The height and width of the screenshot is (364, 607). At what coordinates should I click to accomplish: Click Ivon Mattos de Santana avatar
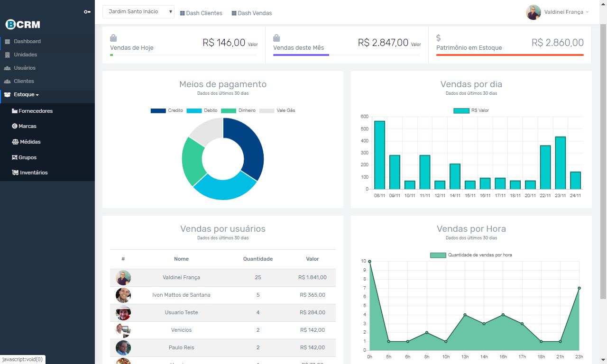click(x=123, y=295)
